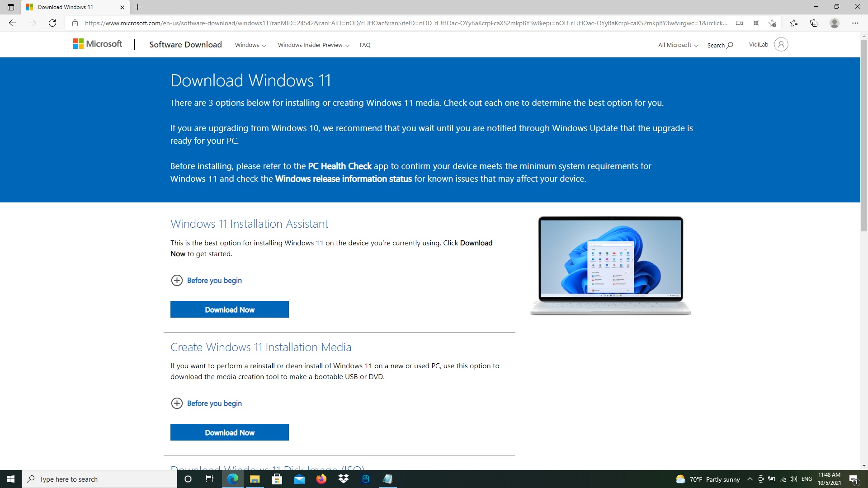Click the Wi-Fi network tray icon

click(783, 479)
